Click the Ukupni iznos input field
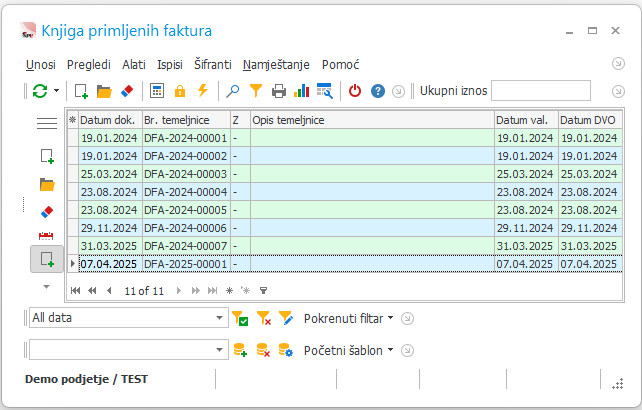This screenshot has height=410, width=642. (x=541, y=91)
